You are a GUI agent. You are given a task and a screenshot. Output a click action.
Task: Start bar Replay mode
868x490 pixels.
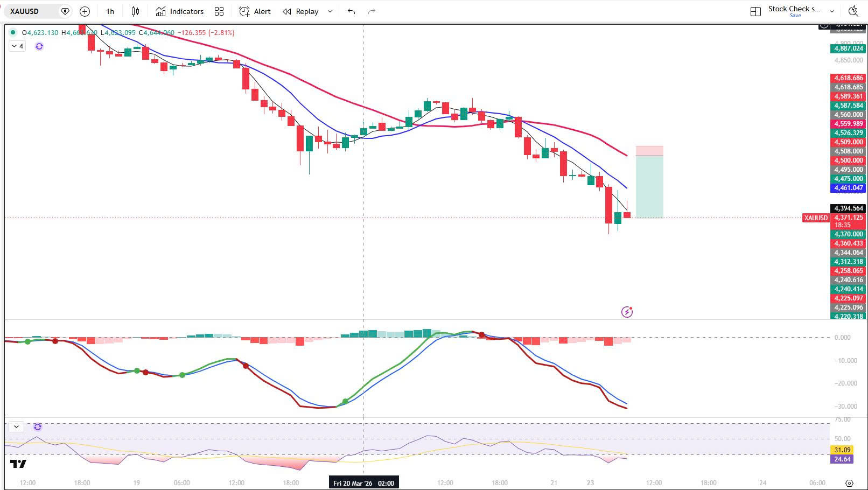pyautogui.click(x=301, y=11)
